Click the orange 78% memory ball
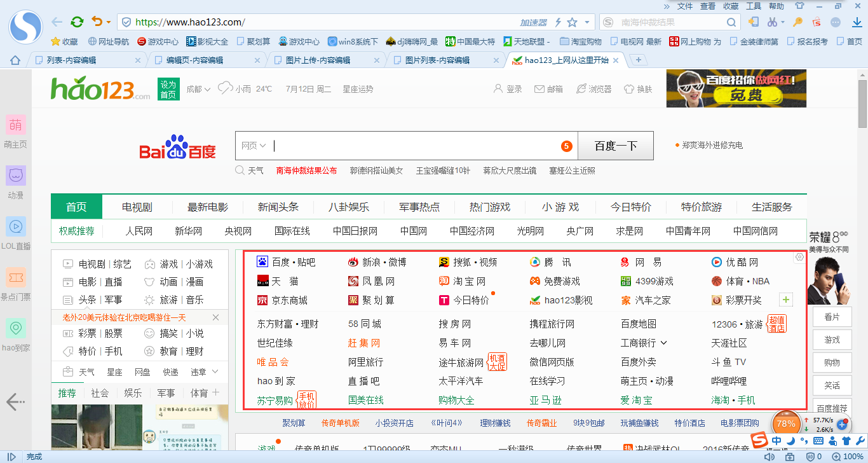This screenshot has height=463, width=868. click(786, 423)
